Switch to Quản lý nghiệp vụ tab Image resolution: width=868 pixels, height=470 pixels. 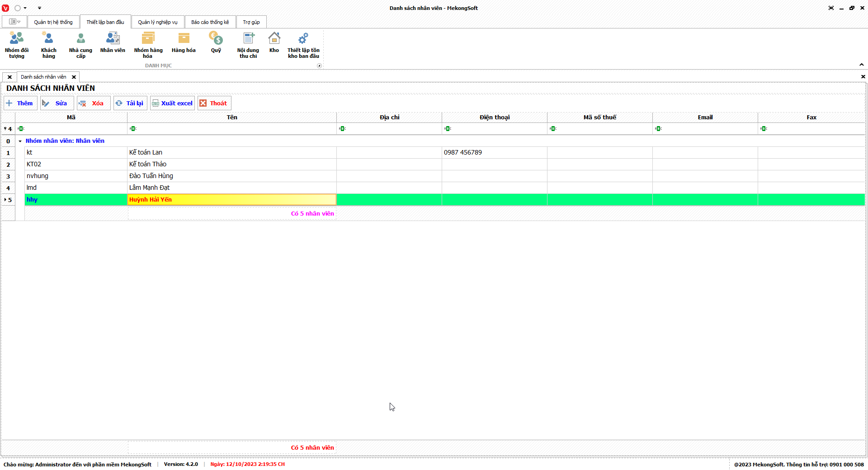[157, 22]
